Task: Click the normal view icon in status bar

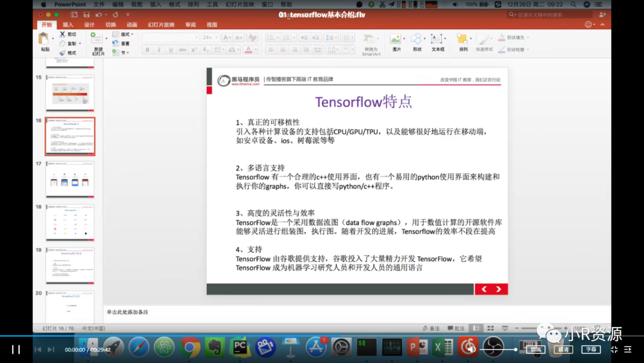Action: pos(476,328)
